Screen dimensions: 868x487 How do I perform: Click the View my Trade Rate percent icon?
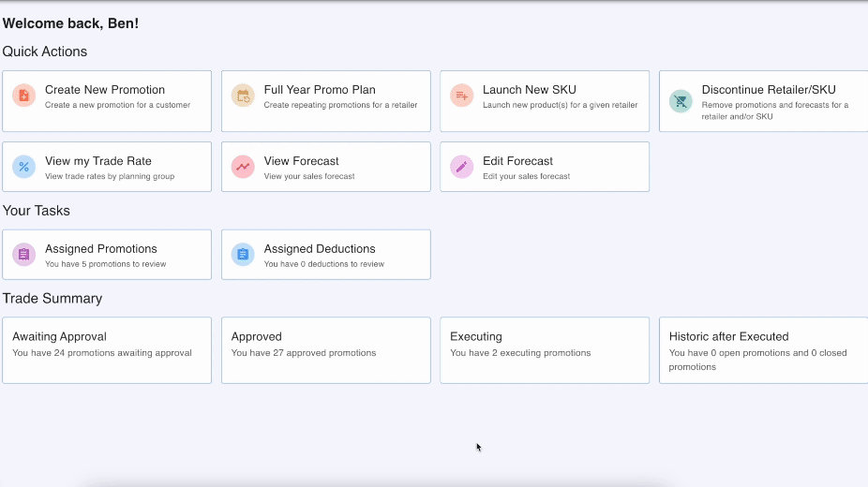click(23, 167)
